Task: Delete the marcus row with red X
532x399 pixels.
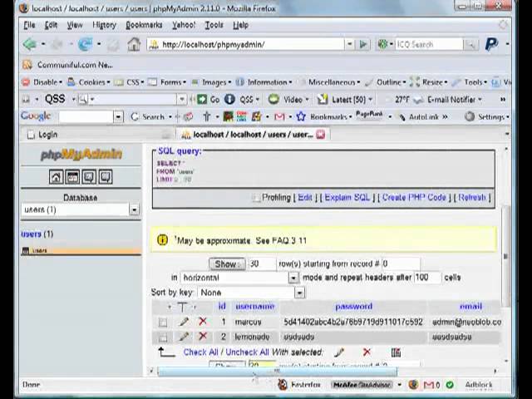Action: coord(203,322)
